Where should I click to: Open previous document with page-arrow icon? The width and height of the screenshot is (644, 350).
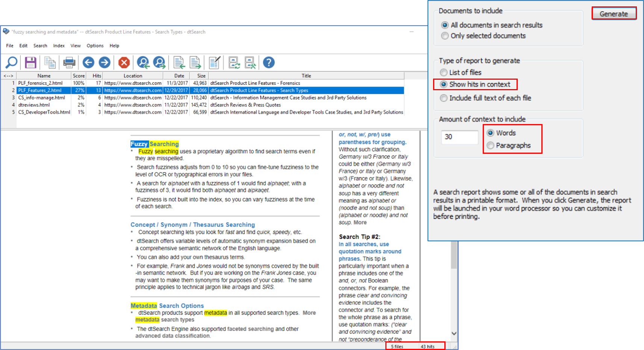point(179,62)
